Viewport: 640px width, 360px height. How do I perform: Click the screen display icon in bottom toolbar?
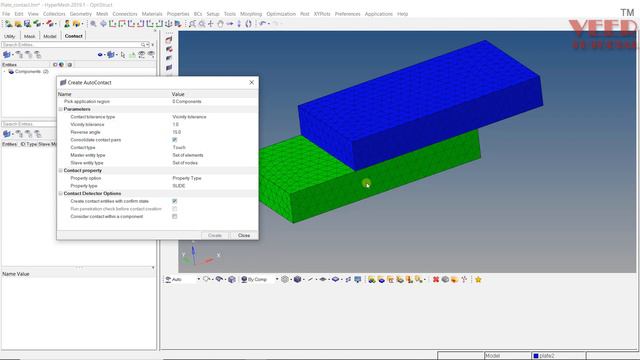click(358, 279)
